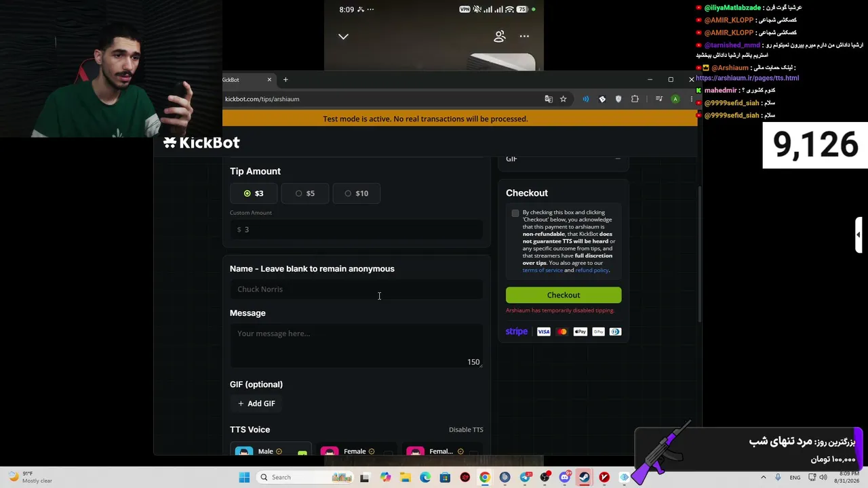Open the Chrome extensions puzzle icon
The image size is (868, 488).
point(635,99)
